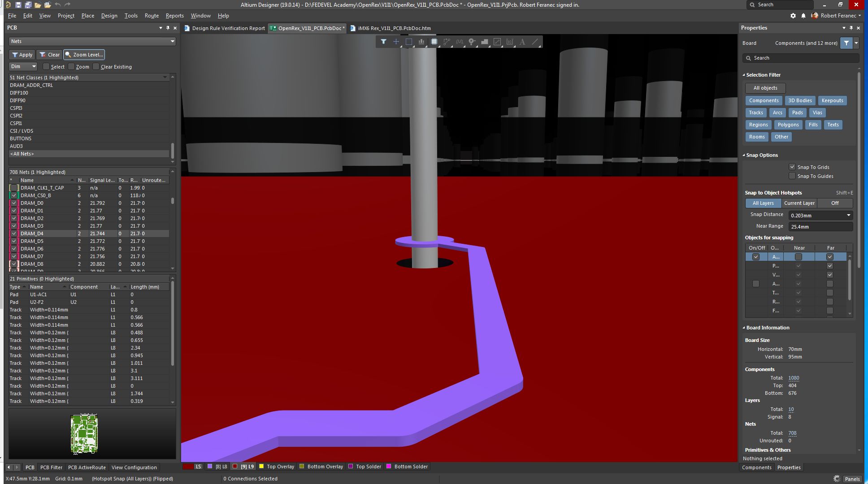Disable Snap To Grids checkbox
This screenshot has height=484, width=868.
click(792, 167)
